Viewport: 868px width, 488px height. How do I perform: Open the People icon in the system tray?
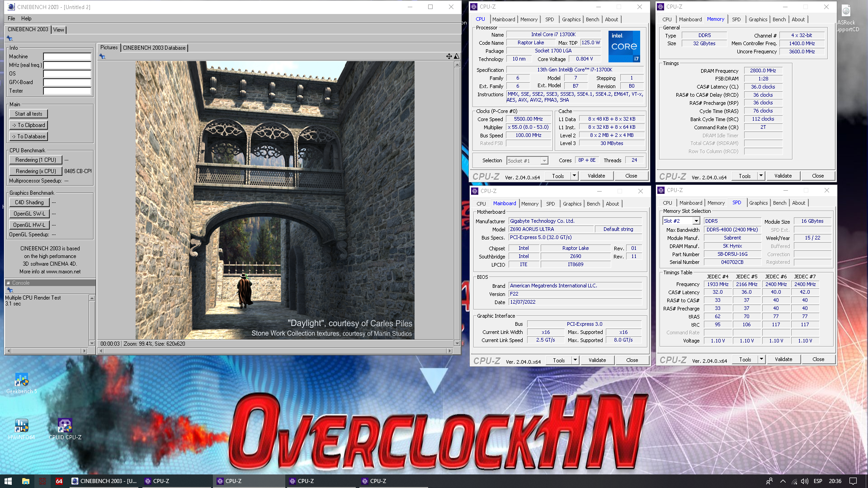point(769,481)
